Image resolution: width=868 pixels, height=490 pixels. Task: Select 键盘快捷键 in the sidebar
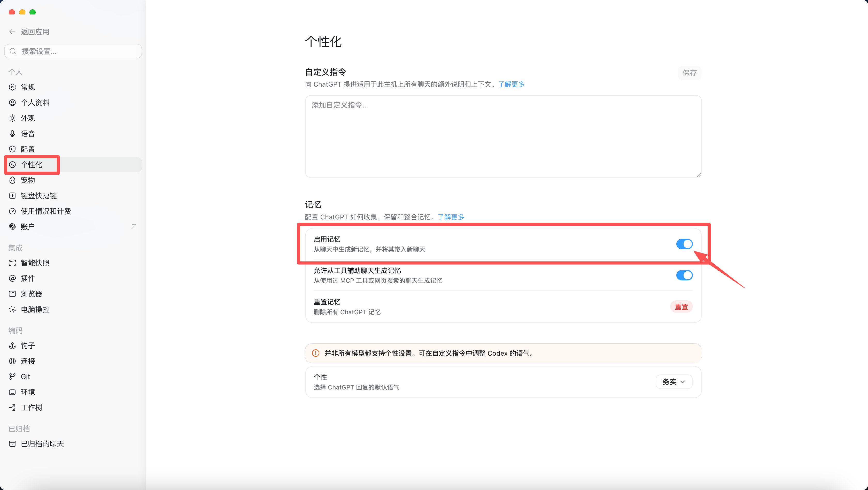pyautogui.click(x=73, y=195)
